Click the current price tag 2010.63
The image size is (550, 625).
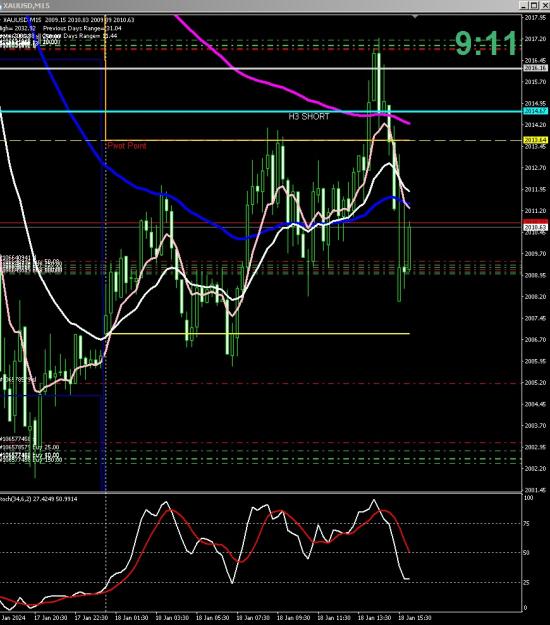pos(535,227)
